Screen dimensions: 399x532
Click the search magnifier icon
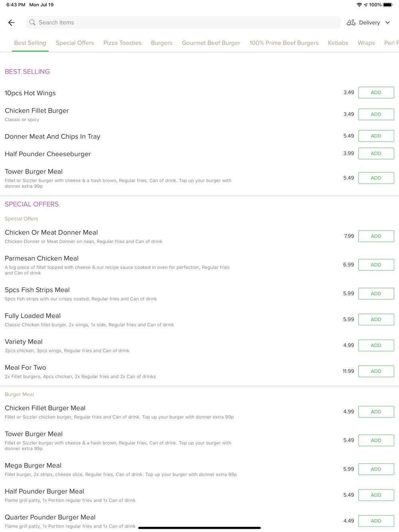pos(32,23)
